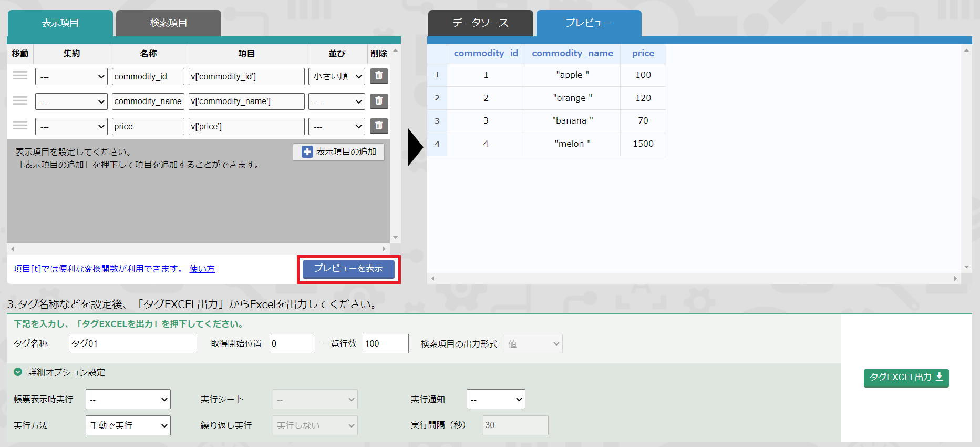The height and width of the screenshot is (447, 980).
Task: Grab the move handle for commodity_id row
Action: coord(20,76)
